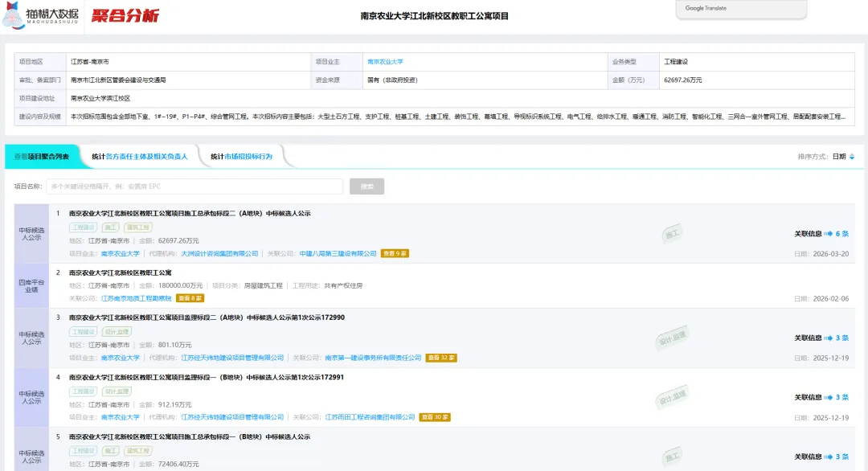Click the 猫糊大数据 logo
The image size is (868, 471).
pyautogui.click(x=40, y=15)
